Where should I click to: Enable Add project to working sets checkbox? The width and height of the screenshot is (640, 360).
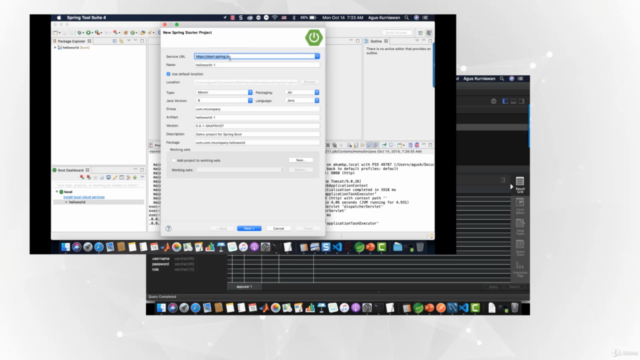(x=174, y=160)
